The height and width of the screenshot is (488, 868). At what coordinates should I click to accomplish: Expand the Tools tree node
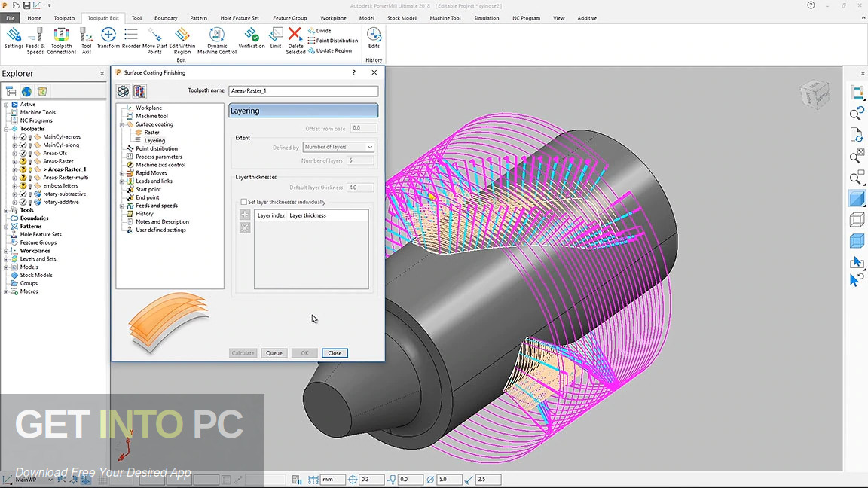(x=6, y=210)
